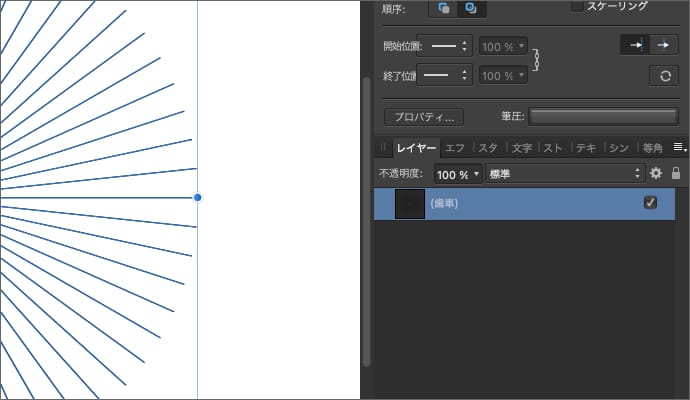Click the blue node handle on canvas
The image size is (690, 400).
pyautogui.click(x=197, y=198)
